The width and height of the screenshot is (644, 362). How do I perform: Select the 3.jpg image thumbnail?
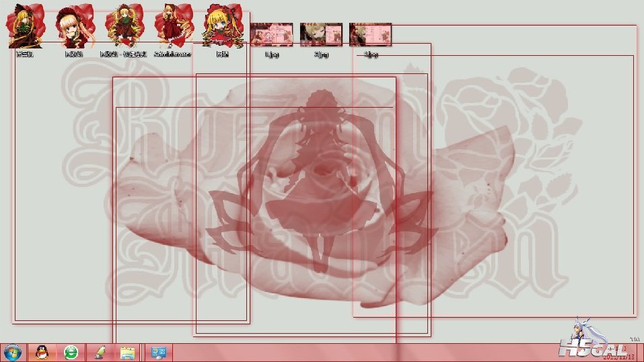point(371,34)
